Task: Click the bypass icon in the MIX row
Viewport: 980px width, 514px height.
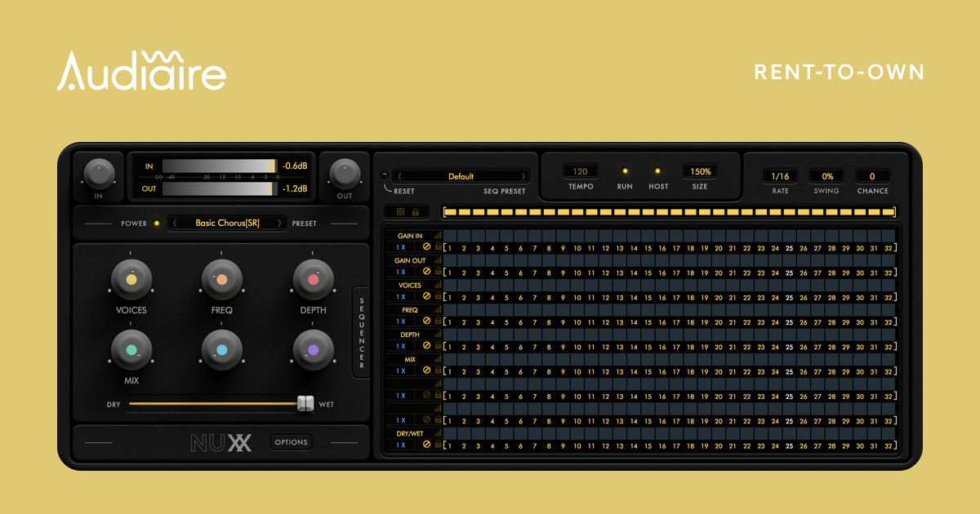Action: [x=426, y=370]
